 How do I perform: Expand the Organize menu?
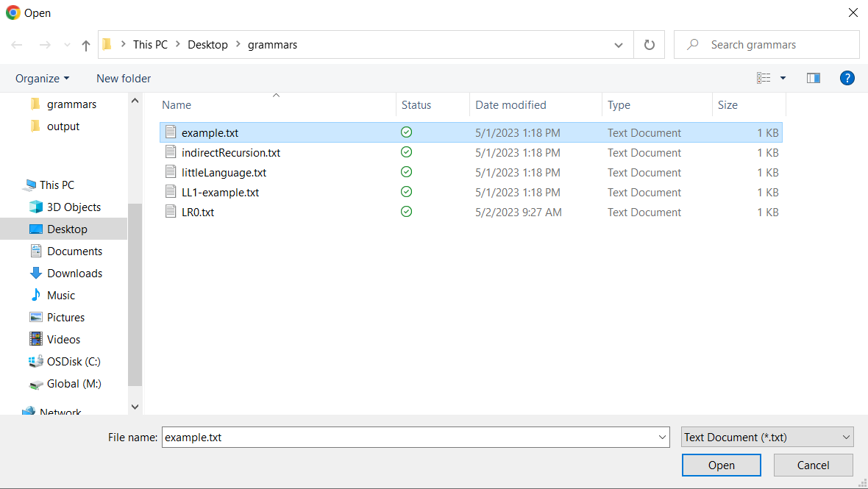point(42,79)
